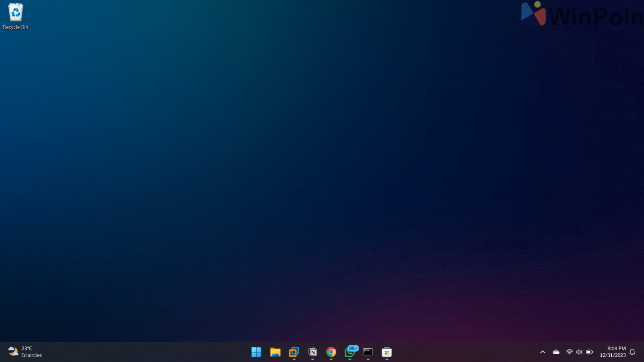Viewport: 644px width, 362px height.
Task: Open the Notion app
Action: pos(312,352)
